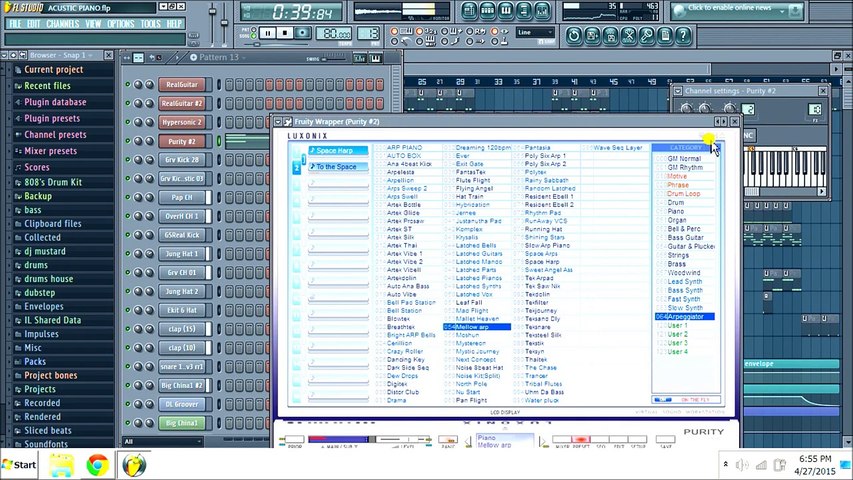This screenshot has width=853, height=480.
Task: Select the Hypersonic 2 channel
Action: click(182, 122)
